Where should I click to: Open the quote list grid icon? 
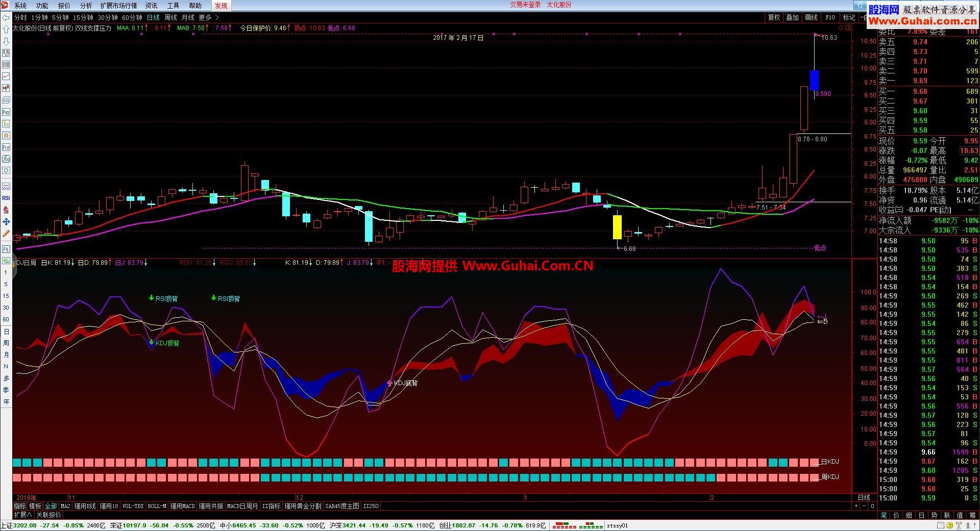(x=6, y=65)
